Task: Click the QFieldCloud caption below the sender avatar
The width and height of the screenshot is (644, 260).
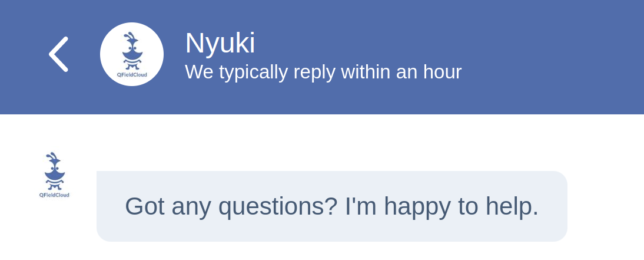Action: (54, 195)
